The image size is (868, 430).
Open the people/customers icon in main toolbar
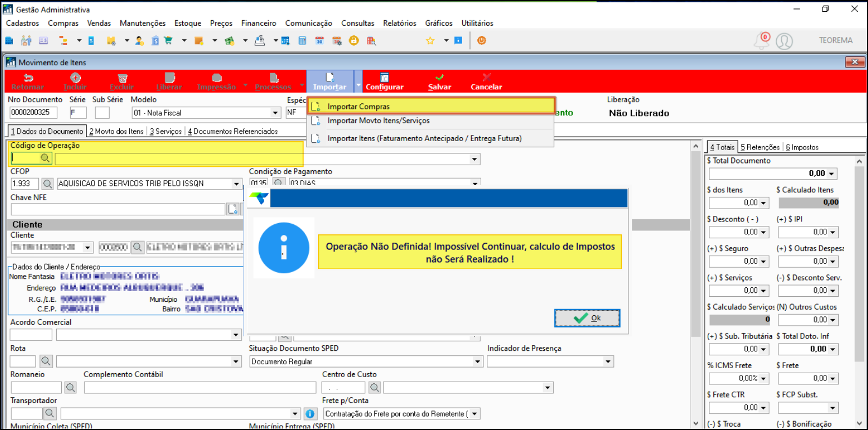click(x=26, y=40)
